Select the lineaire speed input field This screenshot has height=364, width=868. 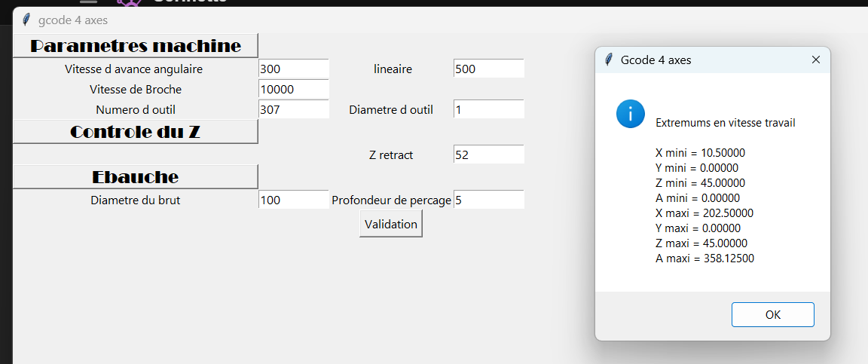(x=488, y=69)
